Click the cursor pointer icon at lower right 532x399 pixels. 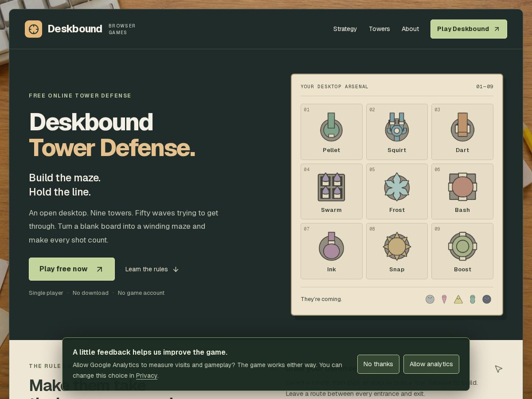pyautogui.click(x=498, y=369)
